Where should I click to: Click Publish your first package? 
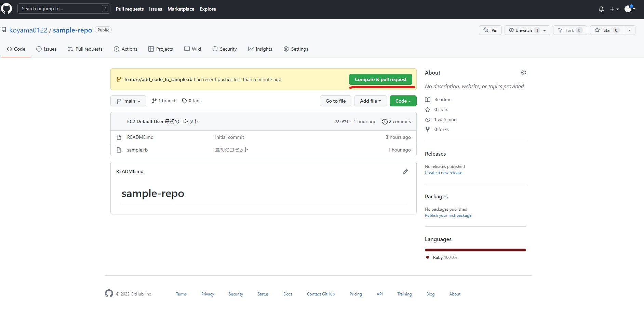(448, 215)
